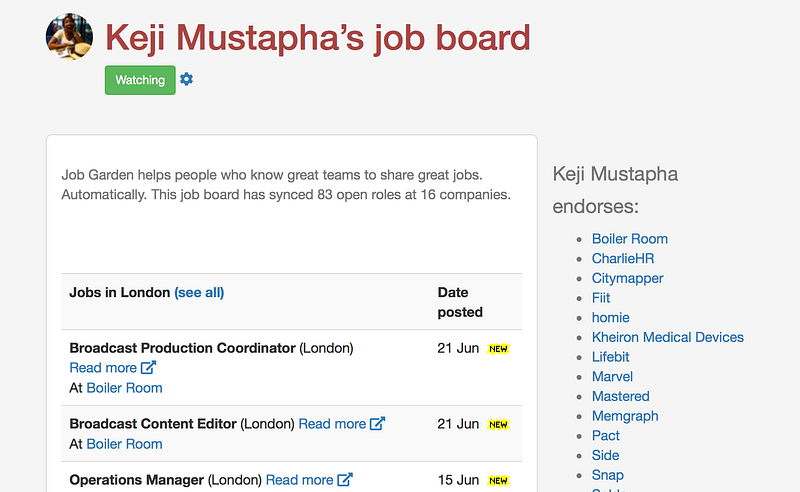The width and height of the screenshot is (800, 492).
Task: Click the NEW badge for Operations Manager
Action: tap(498, 481)
